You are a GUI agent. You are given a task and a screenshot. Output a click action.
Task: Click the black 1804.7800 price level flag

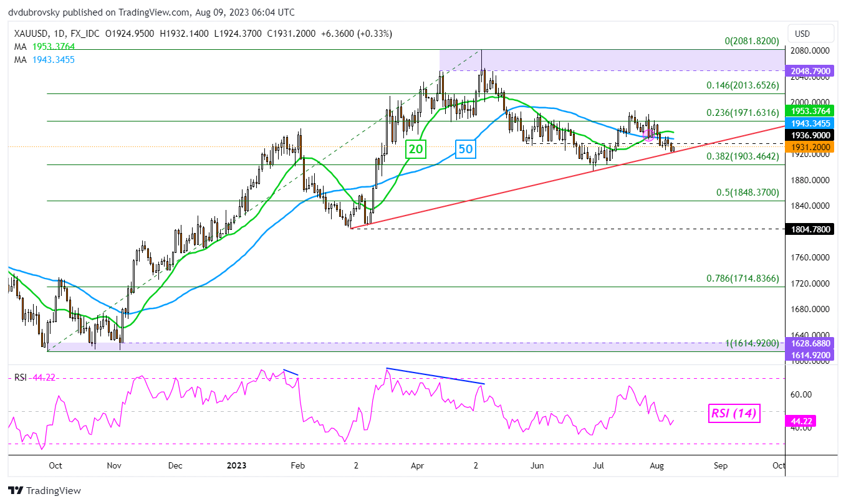(809, 229)
